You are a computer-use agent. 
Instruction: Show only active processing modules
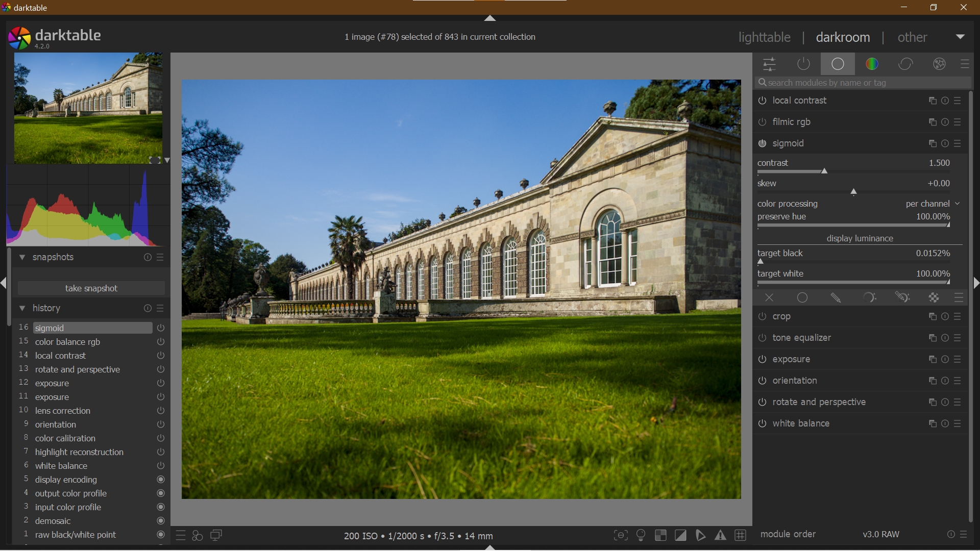(803, 64)
